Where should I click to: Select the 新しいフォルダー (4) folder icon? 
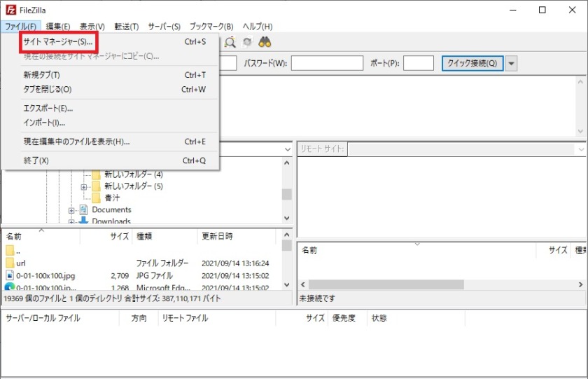[x=97, y=174]
